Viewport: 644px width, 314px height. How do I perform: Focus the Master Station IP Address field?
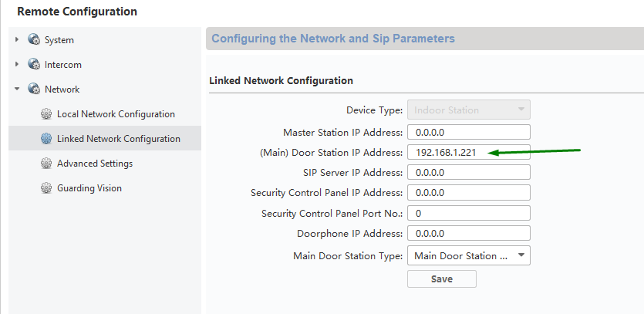click(x=469, y=133)
